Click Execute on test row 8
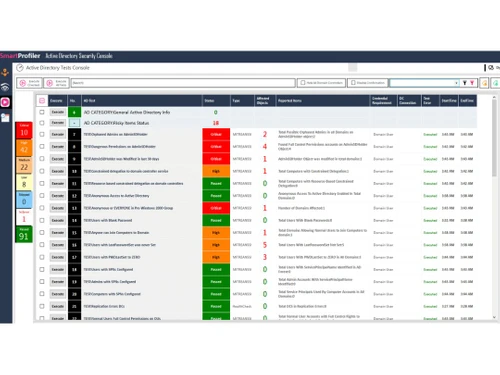 58,147
